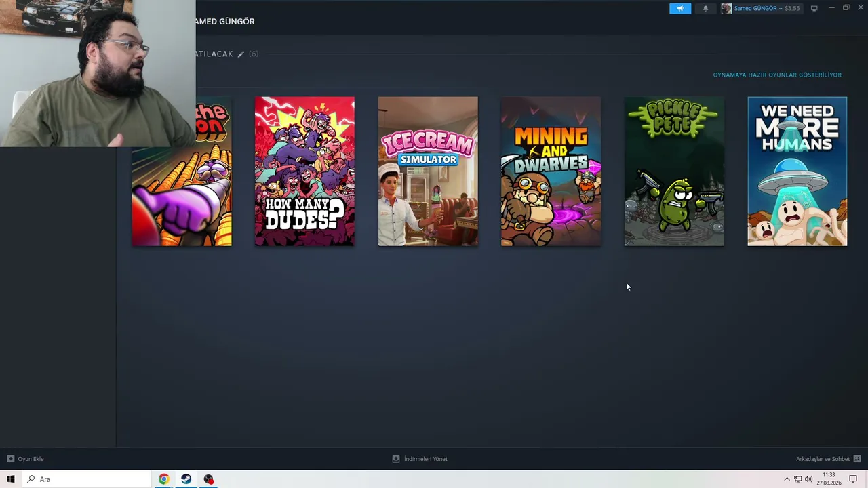The height and width of the screenshot is (488, 868).
Task: Restore down the Steam window
Action: click(x=846, y=8)
